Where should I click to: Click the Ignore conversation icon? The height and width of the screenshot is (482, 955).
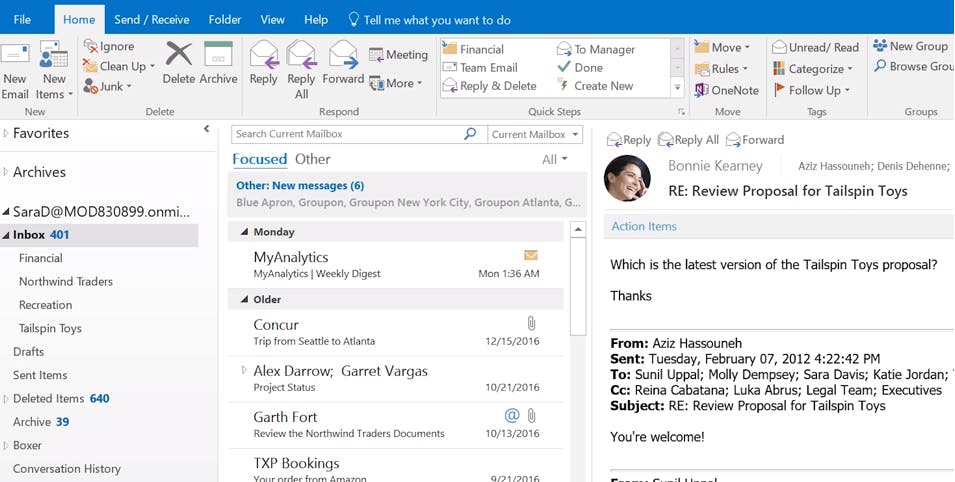91,46
